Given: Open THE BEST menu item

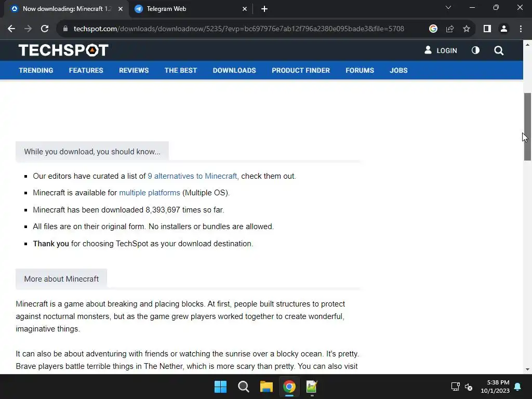Looking at the screenshot, I should tap(180, 70).
